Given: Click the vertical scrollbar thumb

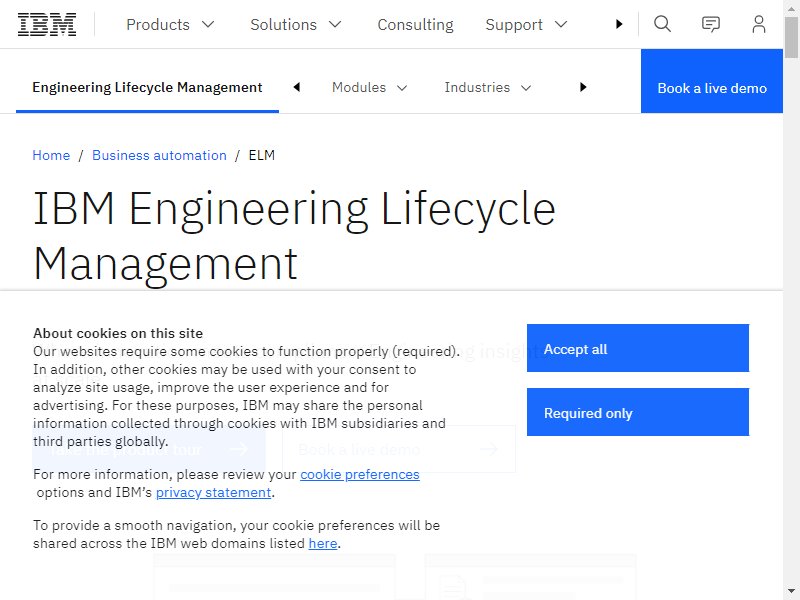Looking at the screenshot, I should point(791,37).
